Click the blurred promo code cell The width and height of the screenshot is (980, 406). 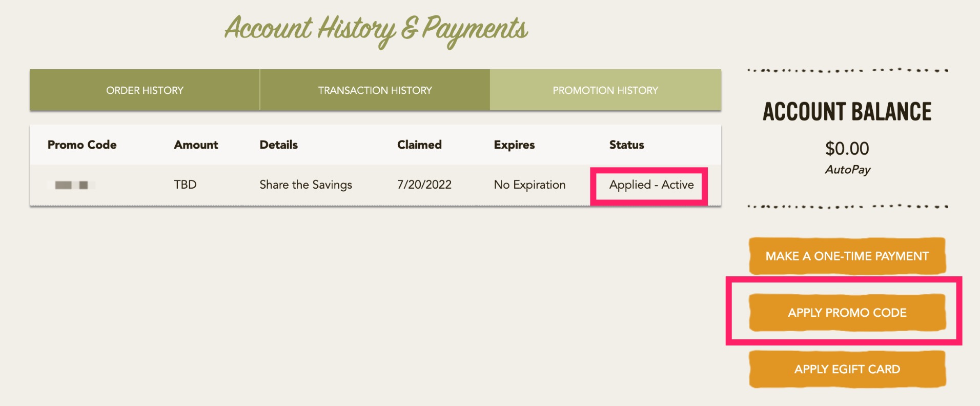(72, 185)
